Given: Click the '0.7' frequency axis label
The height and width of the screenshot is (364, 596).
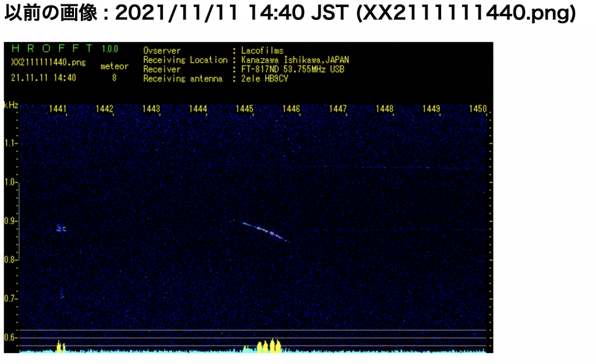Looking at the screenshot, I should click(9, 299).
